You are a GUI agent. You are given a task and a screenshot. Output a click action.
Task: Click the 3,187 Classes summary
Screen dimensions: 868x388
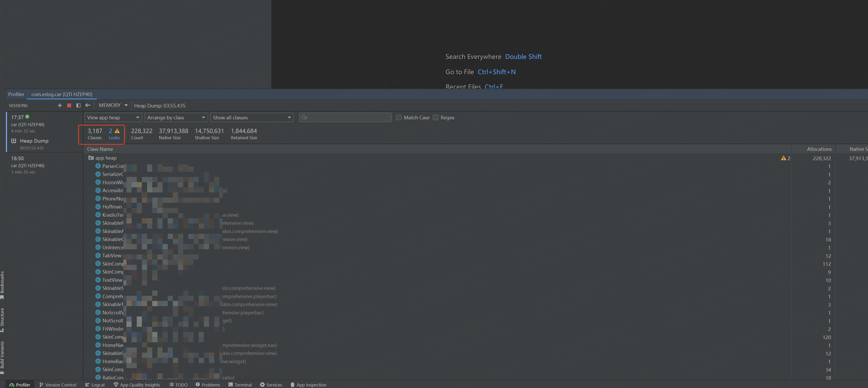95,134
